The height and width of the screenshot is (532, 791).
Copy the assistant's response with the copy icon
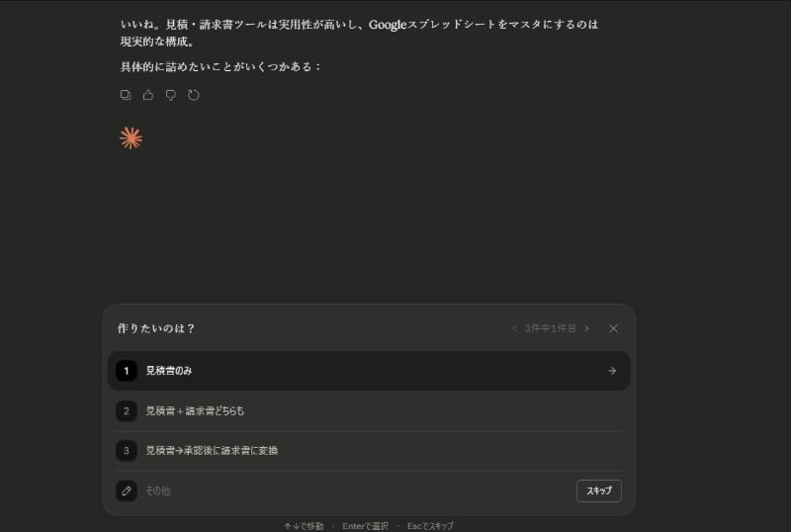click(126, 95)
